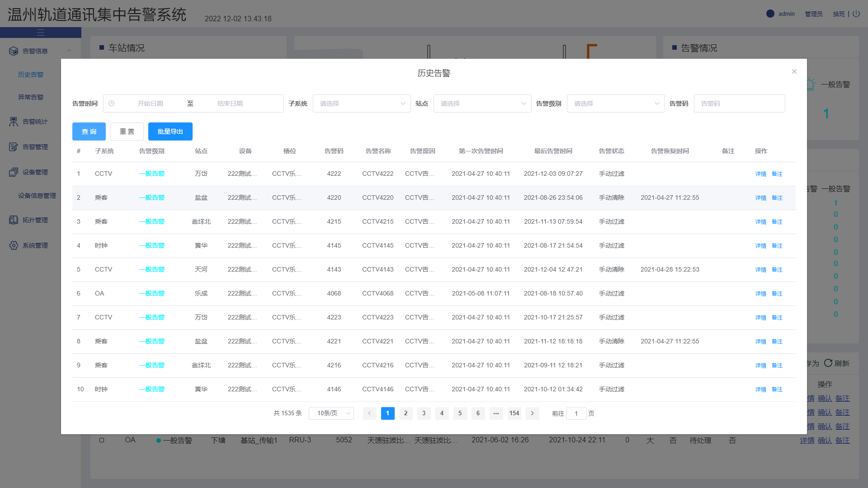The height and width of the screenshot is (488, 868).
Task: Open 详情 for row 5 CCTV4143
Action: pyautogui.click(x=761, y=270)
